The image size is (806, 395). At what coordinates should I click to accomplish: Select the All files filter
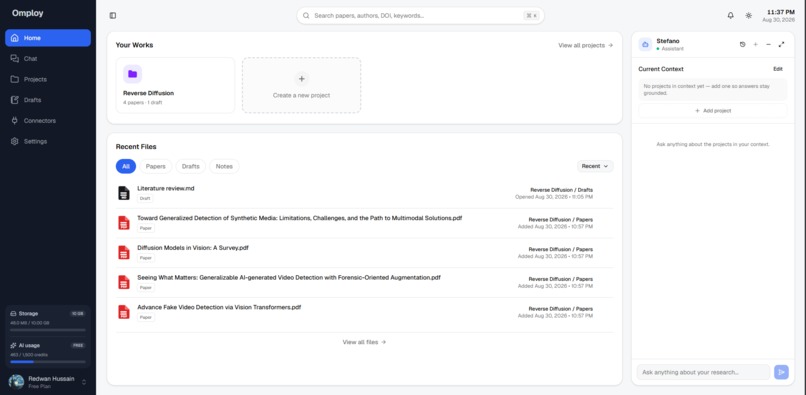coord(126,166)
